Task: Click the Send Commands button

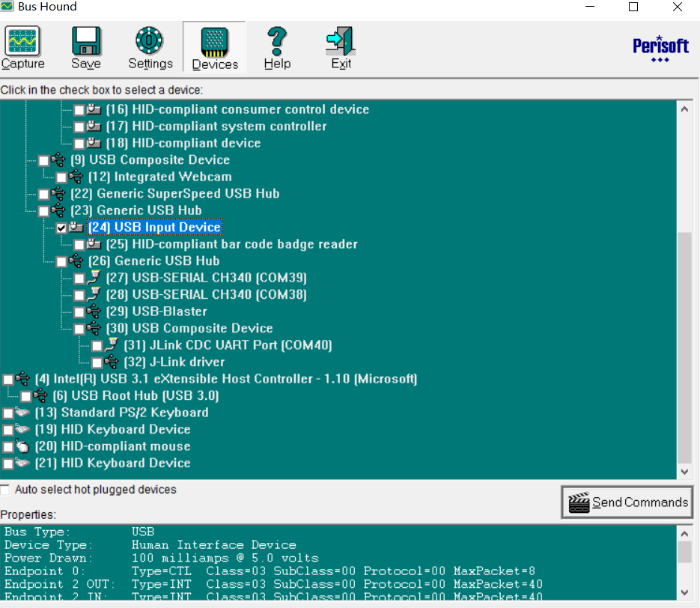Action: (x=627, y=502)
